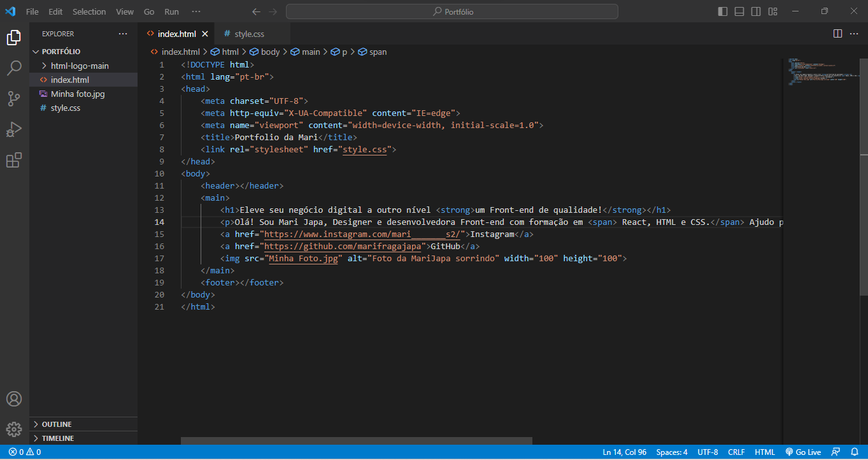Toggle bottom panel visibility

click(739, 11)
